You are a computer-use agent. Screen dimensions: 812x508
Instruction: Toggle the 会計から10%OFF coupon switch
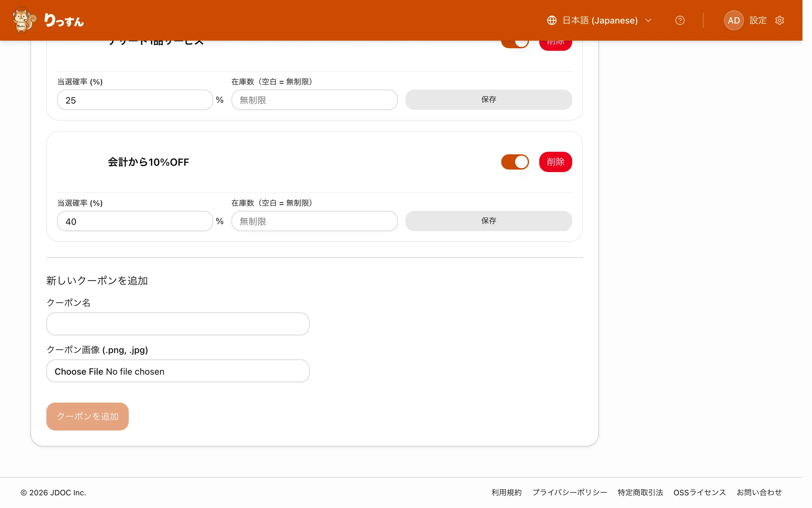(x=515, y=162)
